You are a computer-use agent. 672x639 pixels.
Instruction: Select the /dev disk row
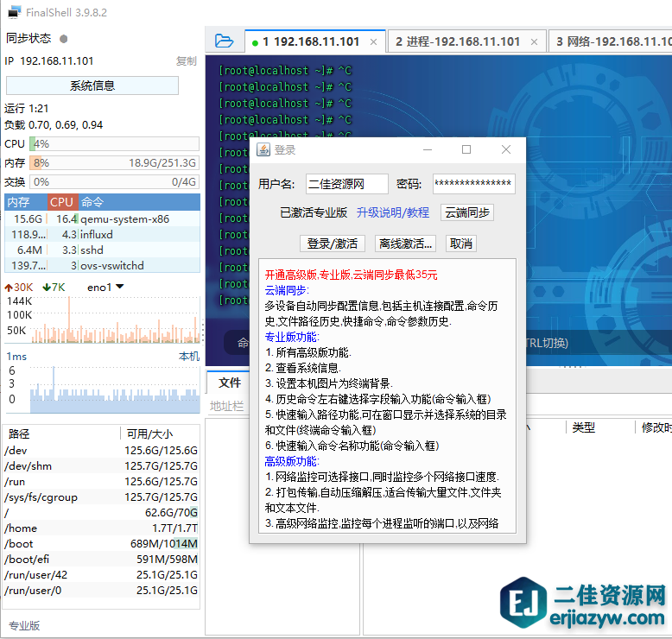pyautogui.click(x=101, y=451)
